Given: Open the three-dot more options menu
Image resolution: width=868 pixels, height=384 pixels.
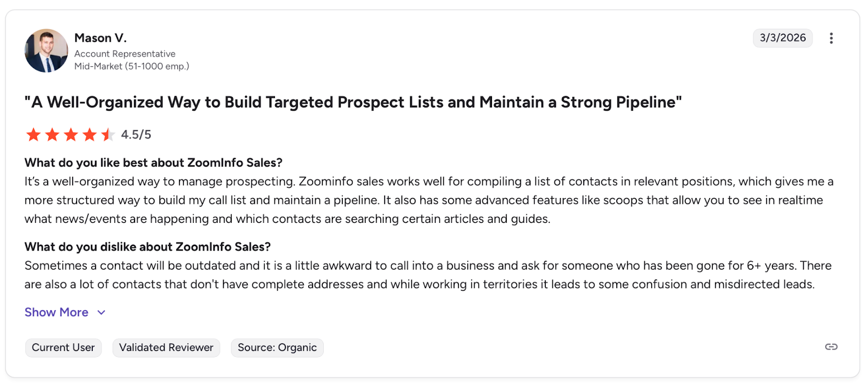Looking at the screenshot, I should (831, 38).
